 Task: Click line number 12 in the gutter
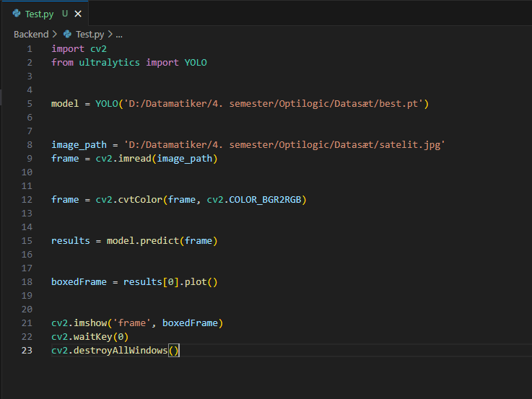[x=27, y=200]
